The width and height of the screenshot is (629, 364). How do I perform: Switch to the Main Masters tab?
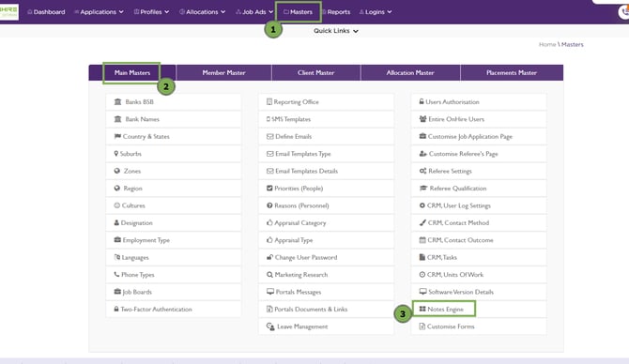click(x=132, y=72)
